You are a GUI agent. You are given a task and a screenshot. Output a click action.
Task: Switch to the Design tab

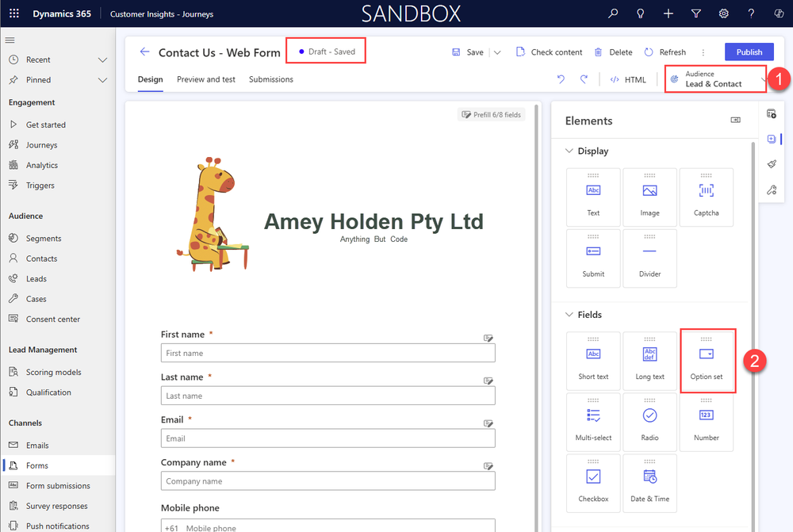pos(150,79)
